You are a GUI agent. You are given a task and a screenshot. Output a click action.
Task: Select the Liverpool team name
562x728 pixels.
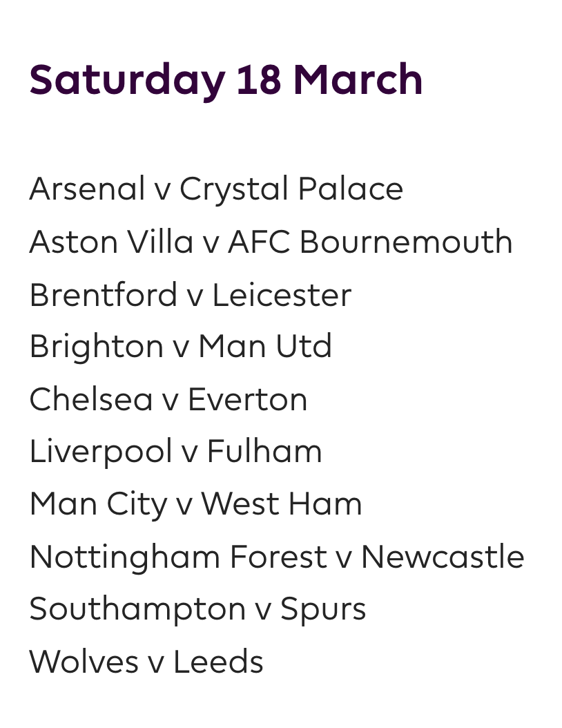pyautogui.click(x=101, y=452)
